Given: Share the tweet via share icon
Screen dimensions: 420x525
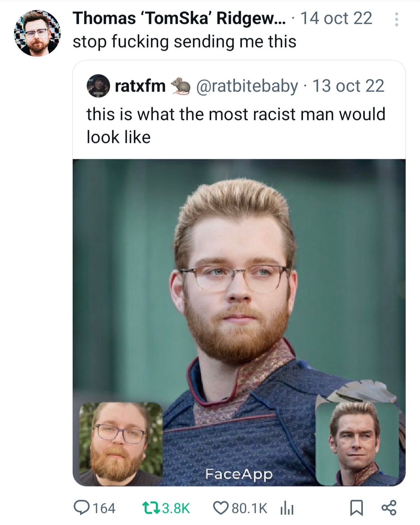Looking at the screenshot, I should point(389,508).
